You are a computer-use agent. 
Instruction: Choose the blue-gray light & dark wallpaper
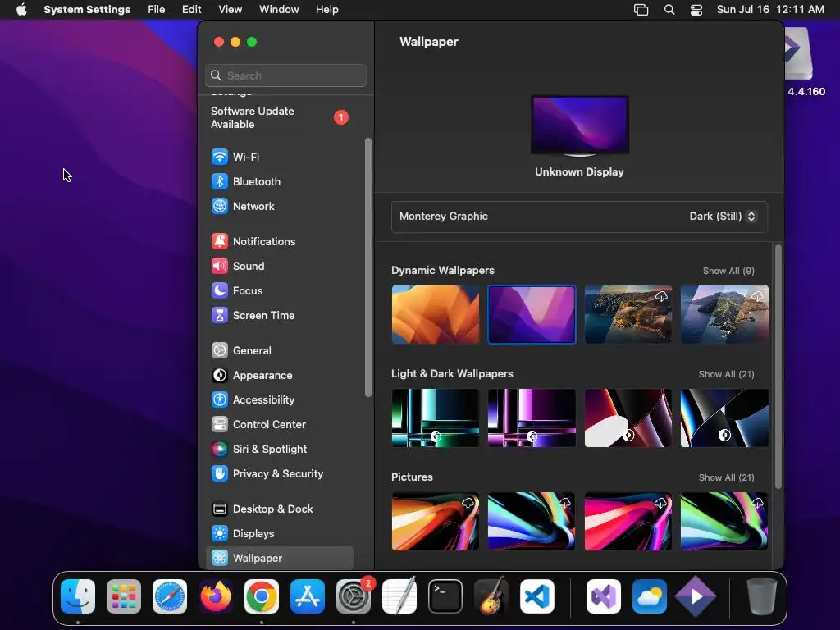pyautogui.click(x=724, y=418)
